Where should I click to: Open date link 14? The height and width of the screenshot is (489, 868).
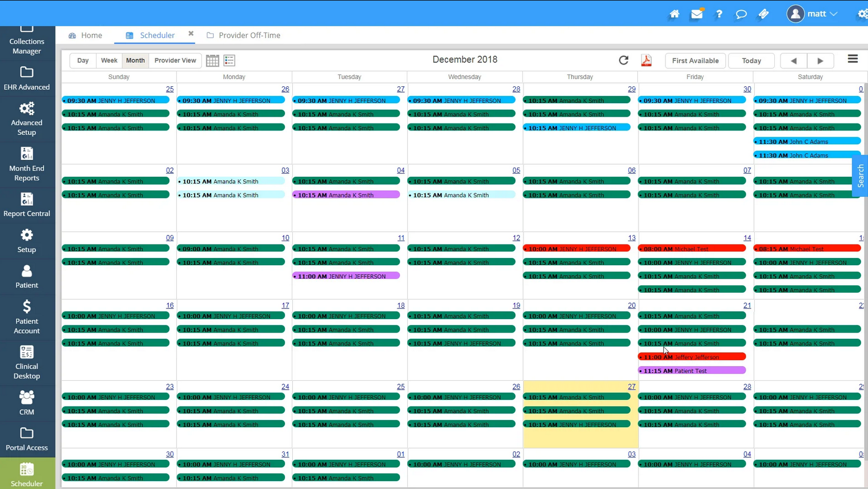[747, 238]
